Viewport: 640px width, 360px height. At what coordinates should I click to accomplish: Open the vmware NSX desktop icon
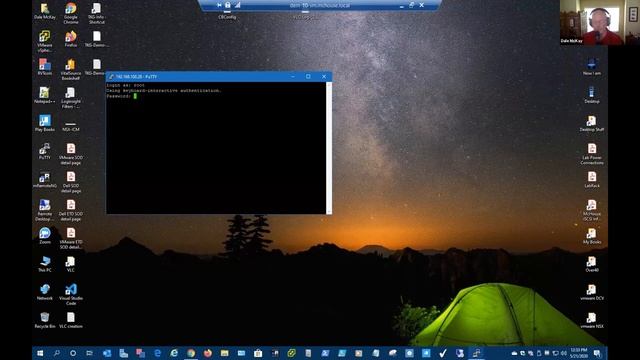pyautogui.click(x=592, y=320)
